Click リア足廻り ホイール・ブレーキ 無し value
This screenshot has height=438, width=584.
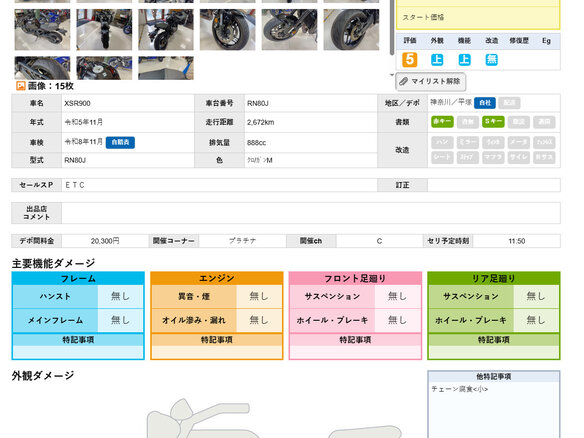click(536, 320)
